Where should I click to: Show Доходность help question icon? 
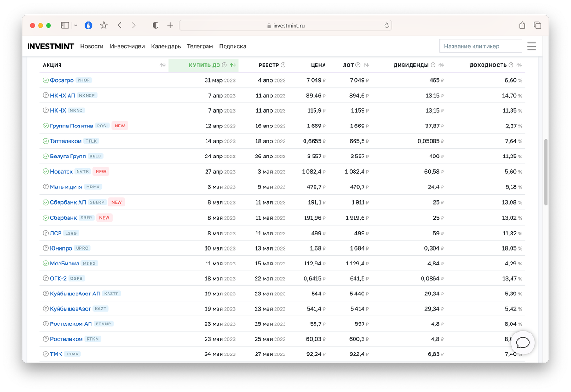pyautogui.click(x=511, y=65)
